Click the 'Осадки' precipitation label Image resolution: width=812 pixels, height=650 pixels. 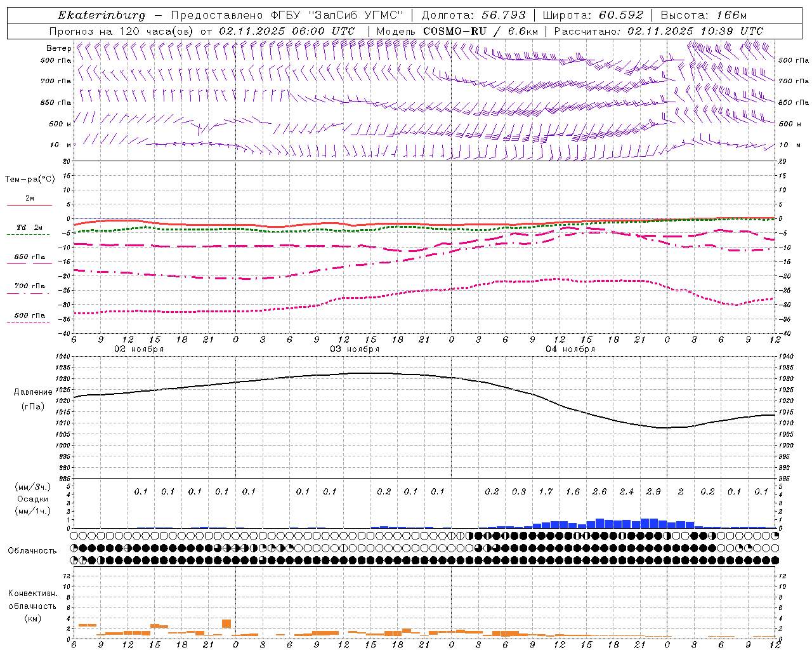32,499
